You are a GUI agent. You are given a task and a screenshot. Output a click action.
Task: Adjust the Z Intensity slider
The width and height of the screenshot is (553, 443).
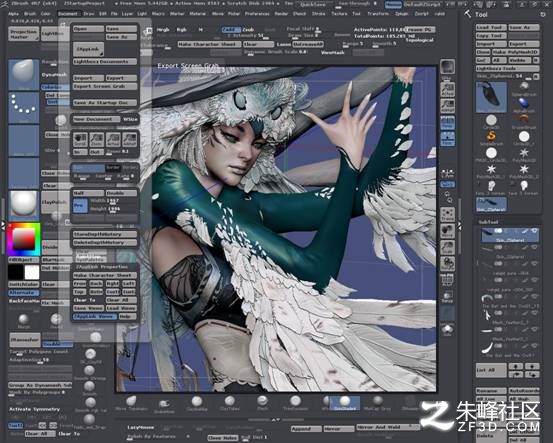pos(245,36)
